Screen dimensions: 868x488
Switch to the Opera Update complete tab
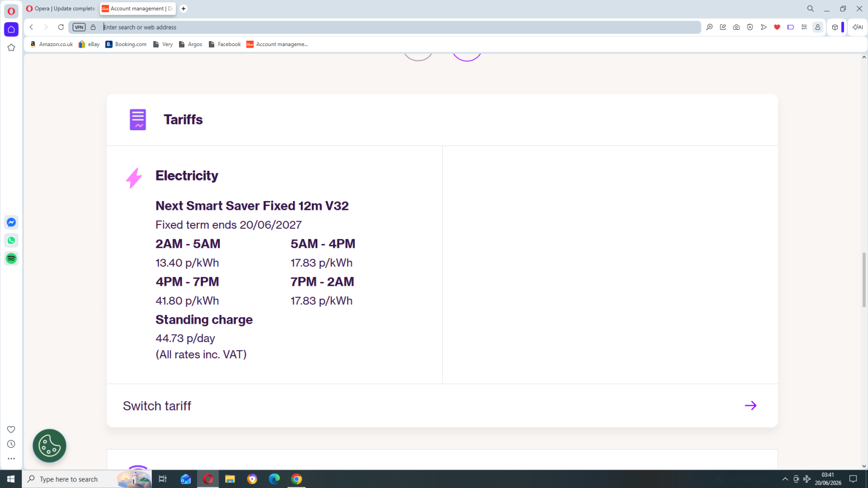point(61,9)
